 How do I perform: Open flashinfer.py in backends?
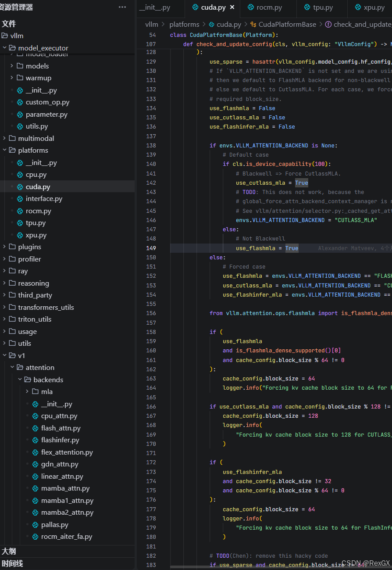[60, 440]
